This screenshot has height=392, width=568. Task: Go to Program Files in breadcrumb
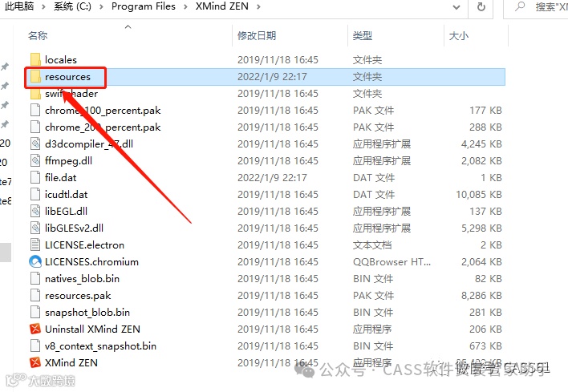click(x=143, y=6)
